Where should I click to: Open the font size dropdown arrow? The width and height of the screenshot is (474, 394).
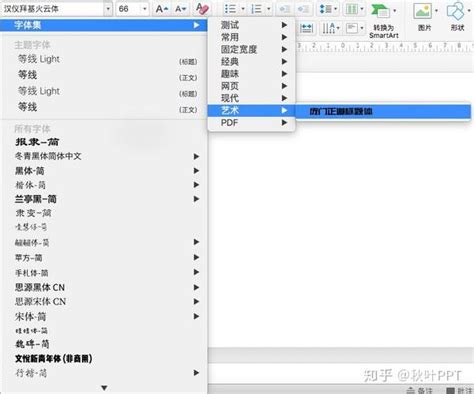pos(145,9)
